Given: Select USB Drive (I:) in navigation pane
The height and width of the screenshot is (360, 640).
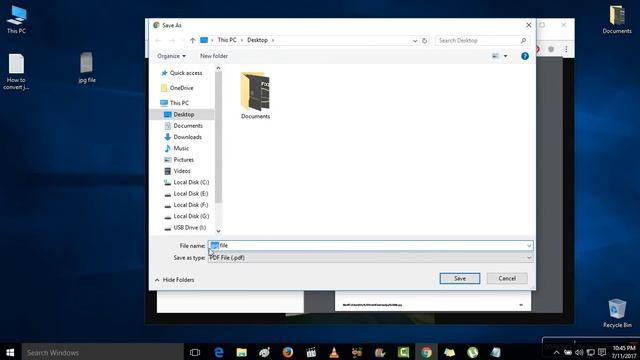Looking at the screenshot, I should point(185,228).
